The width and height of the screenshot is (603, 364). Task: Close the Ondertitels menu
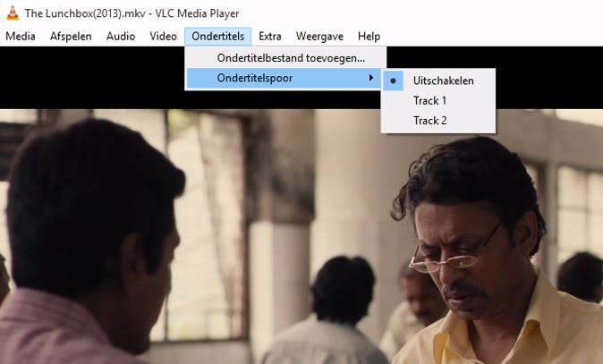[x=217, y=36]
